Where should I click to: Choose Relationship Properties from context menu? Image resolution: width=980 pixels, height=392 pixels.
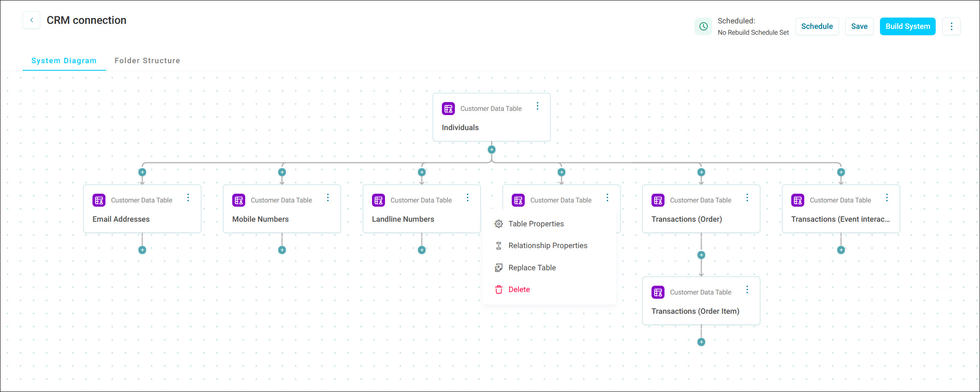click(549, 246)
